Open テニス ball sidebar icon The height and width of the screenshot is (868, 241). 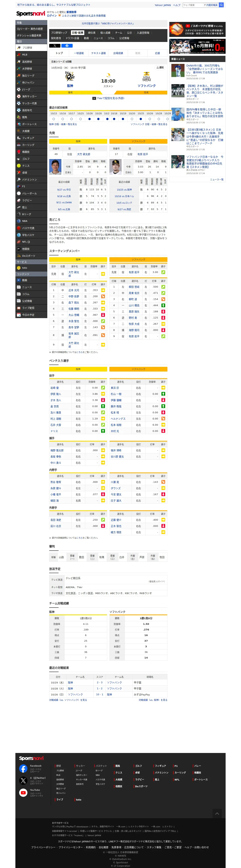coord(19,166)
